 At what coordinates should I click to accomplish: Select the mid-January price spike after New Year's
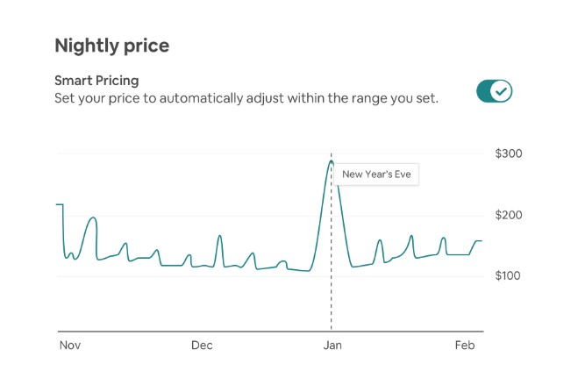point(380,240)
